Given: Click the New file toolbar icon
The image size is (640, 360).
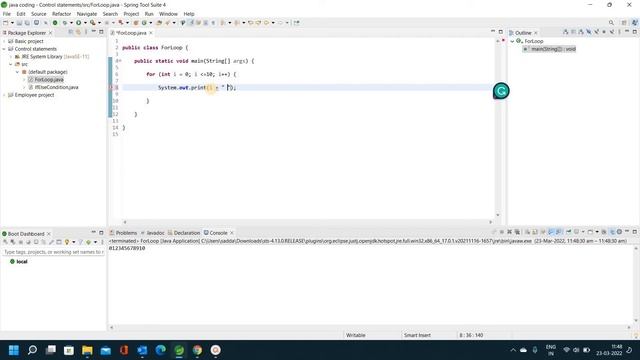Looking at the screenshot, I should coord(6,23).
